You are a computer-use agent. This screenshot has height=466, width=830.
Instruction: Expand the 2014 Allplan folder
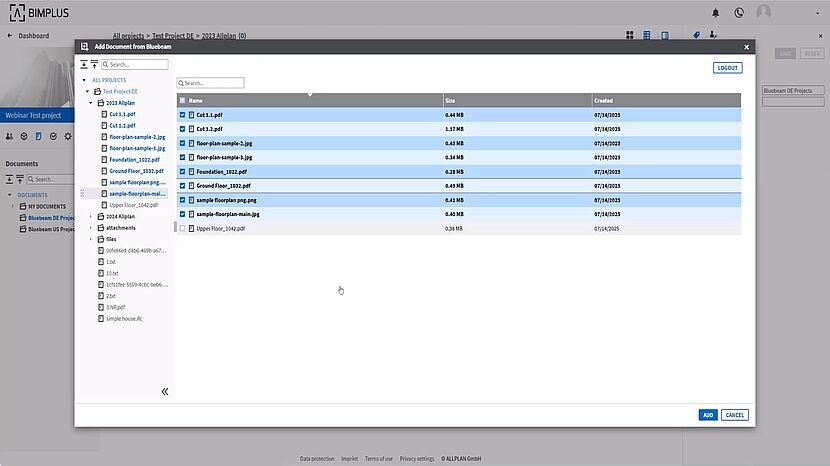pos(91,216)
